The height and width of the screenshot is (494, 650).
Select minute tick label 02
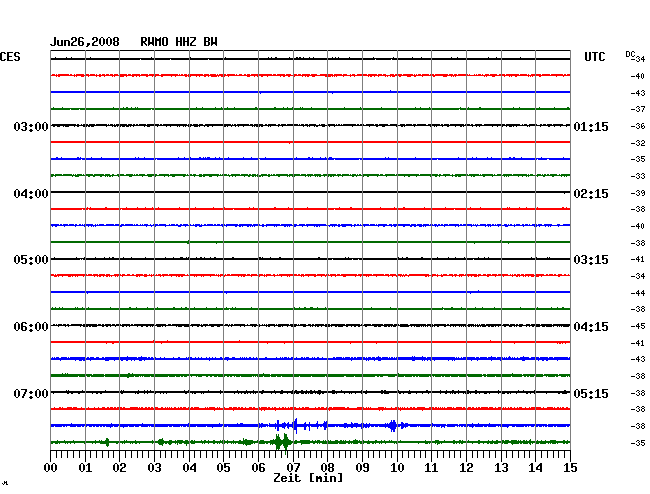119,467
